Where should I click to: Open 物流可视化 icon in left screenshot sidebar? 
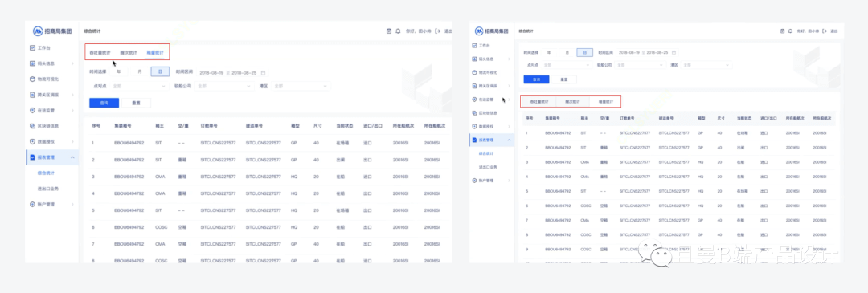click(x=33, y=79)
